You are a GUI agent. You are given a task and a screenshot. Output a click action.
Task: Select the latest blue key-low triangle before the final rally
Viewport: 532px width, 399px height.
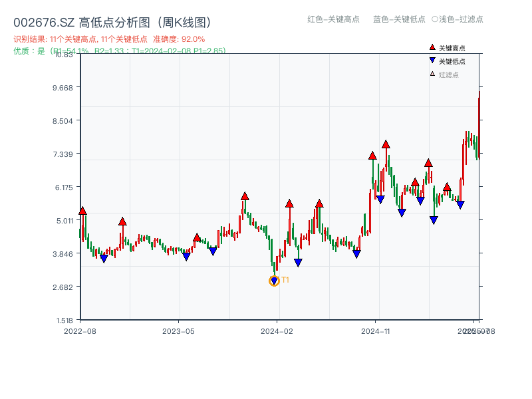click(x=460, y=205)
